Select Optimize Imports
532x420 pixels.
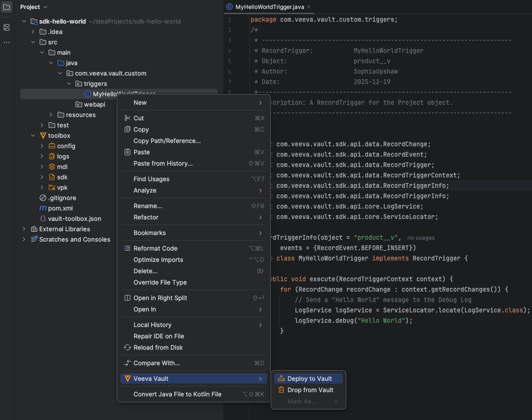(194, 260)
